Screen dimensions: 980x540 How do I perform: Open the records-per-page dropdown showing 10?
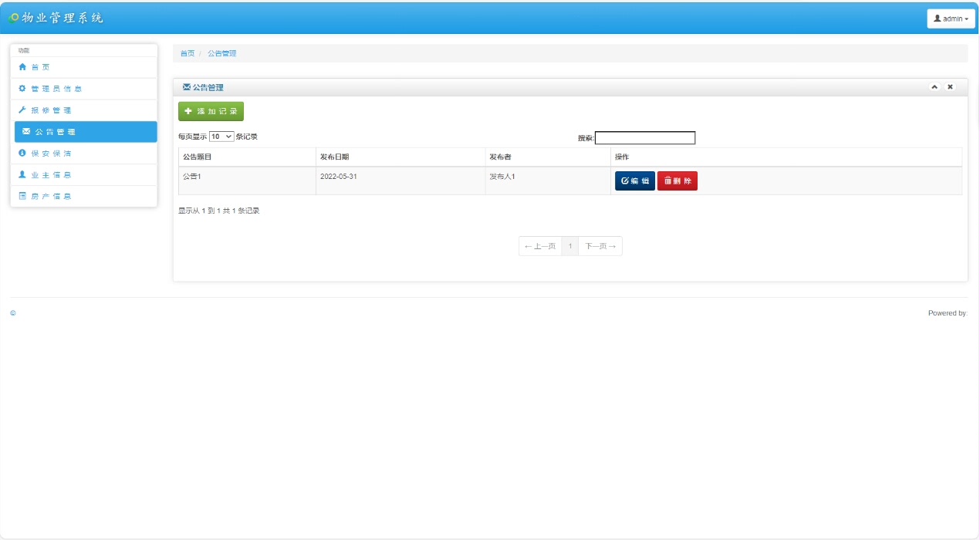[221, 137]
